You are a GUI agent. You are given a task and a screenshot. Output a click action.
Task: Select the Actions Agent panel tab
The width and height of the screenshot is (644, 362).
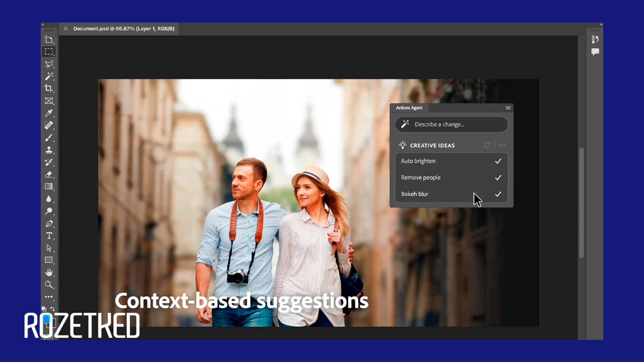(409, 108)
